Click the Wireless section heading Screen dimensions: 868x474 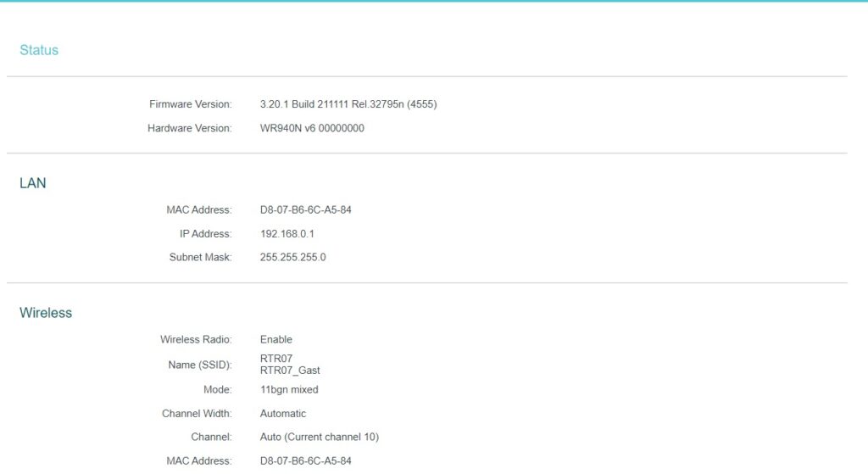pos(46,313)
